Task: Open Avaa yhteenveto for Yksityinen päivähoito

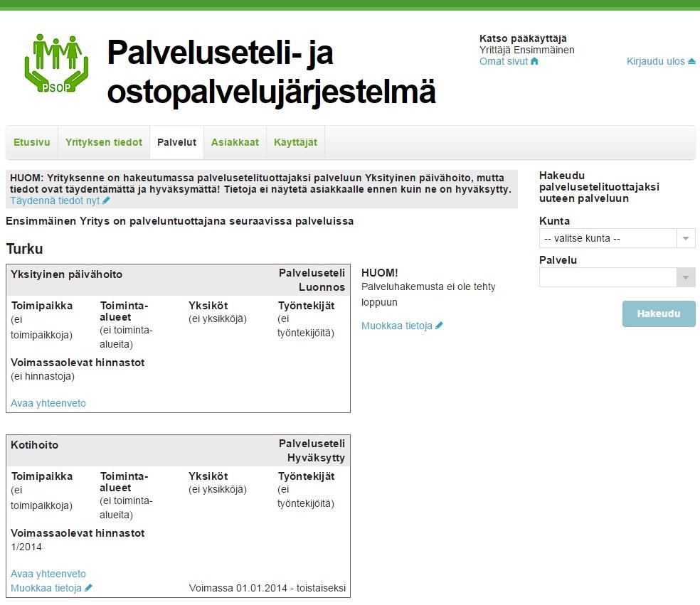Action: point(48,403)
